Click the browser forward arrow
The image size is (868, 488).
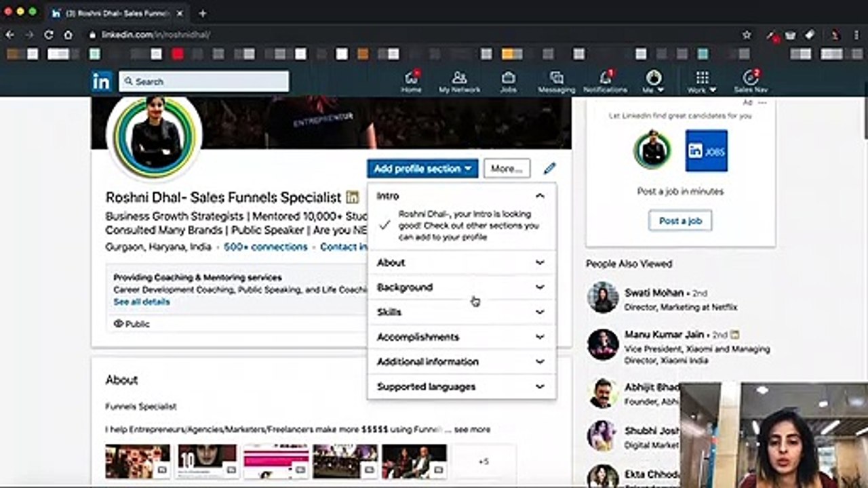coord(29,35)
